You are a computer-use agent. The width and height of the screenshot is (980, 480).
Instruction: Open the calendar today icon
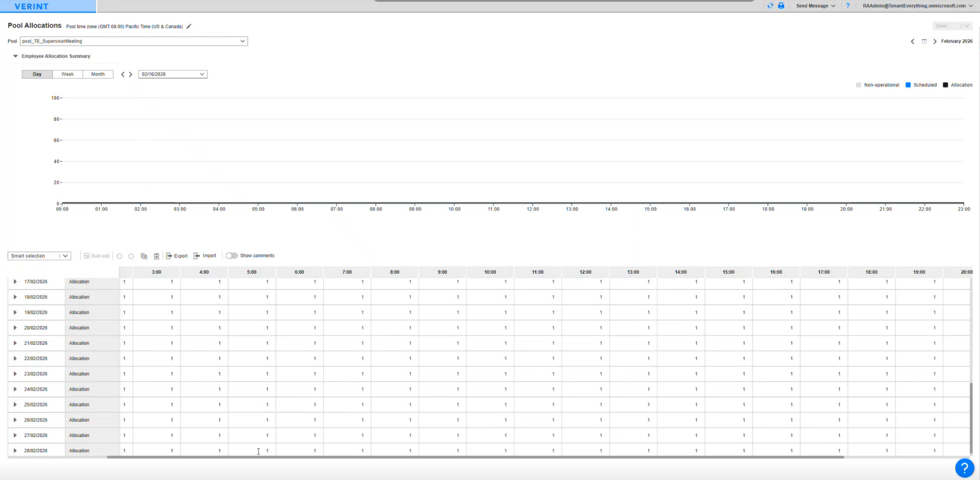pos(924,41)
